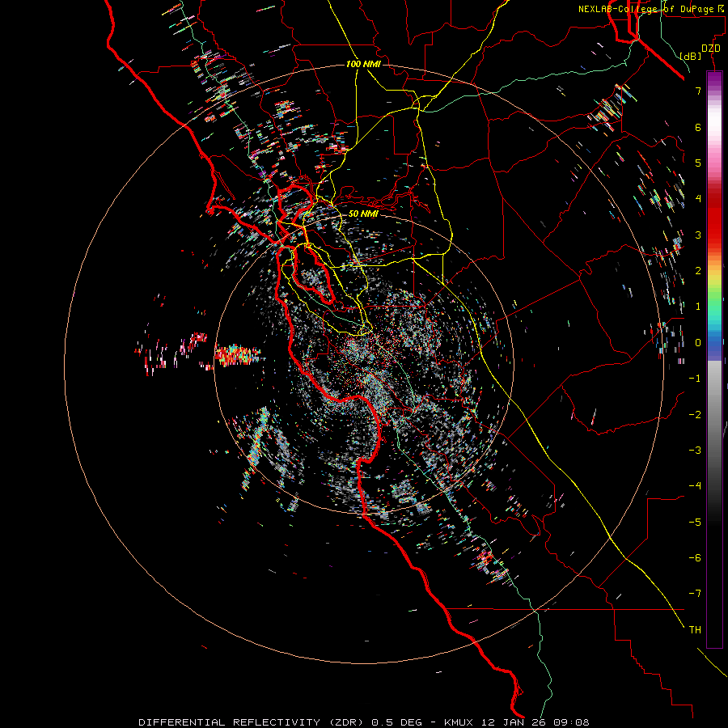Click the DZD product label above the legend
Screen dimensions: 728x728
coord(711,49)
